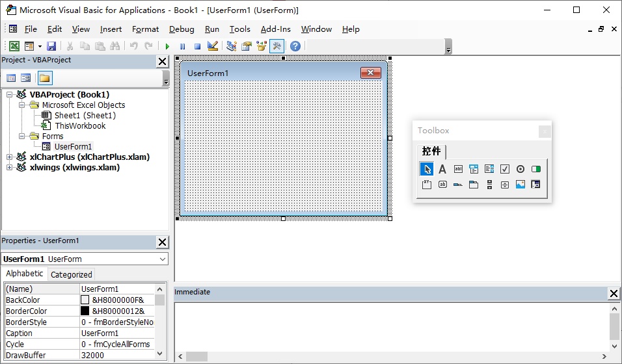Image resolution: width=622 pixels, height=364 pixels.
Task: Select the TabStrip control in Toolbox
Action: point(458,185)
